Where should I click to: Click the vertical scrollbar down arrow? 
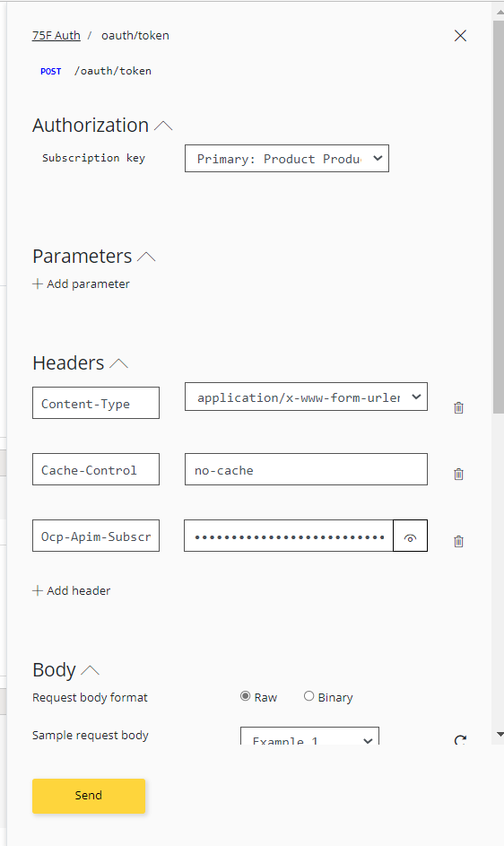pyautogui.click(x=500, y=735)
